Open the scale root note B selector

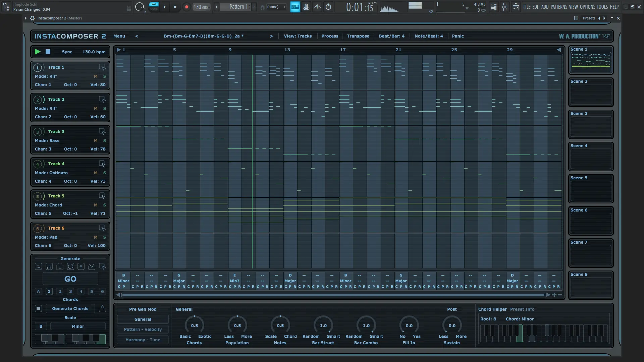(x=41, y=326)
